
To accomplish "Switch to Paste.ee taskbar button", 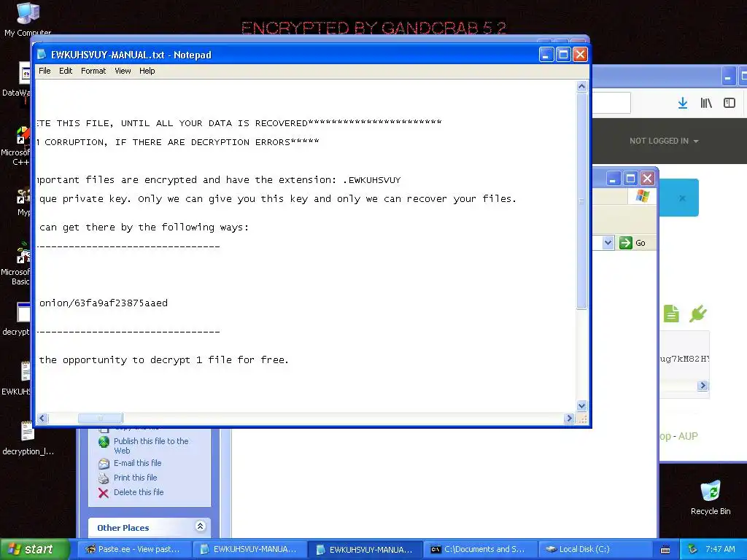I will [133, 549].
